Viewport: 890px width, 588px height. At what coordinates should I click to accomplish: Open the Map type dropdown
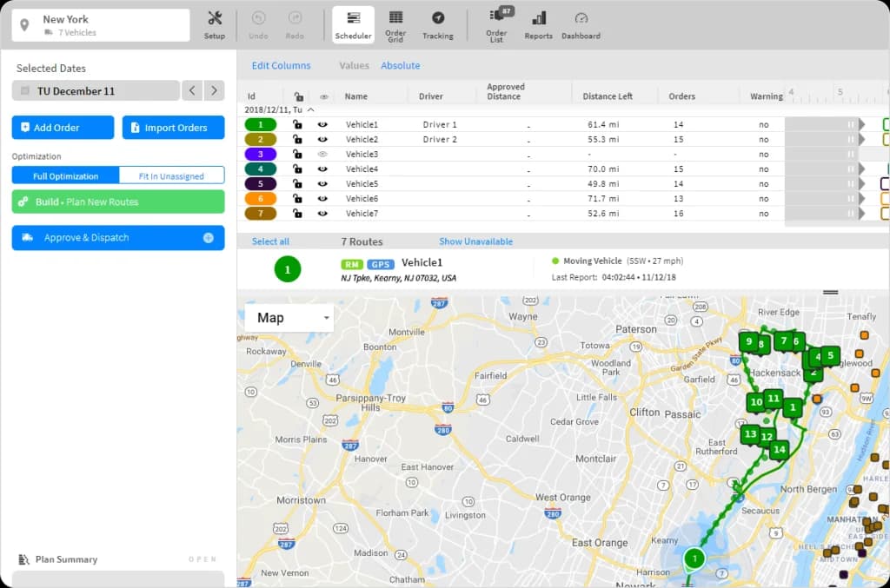pos(289,317)
